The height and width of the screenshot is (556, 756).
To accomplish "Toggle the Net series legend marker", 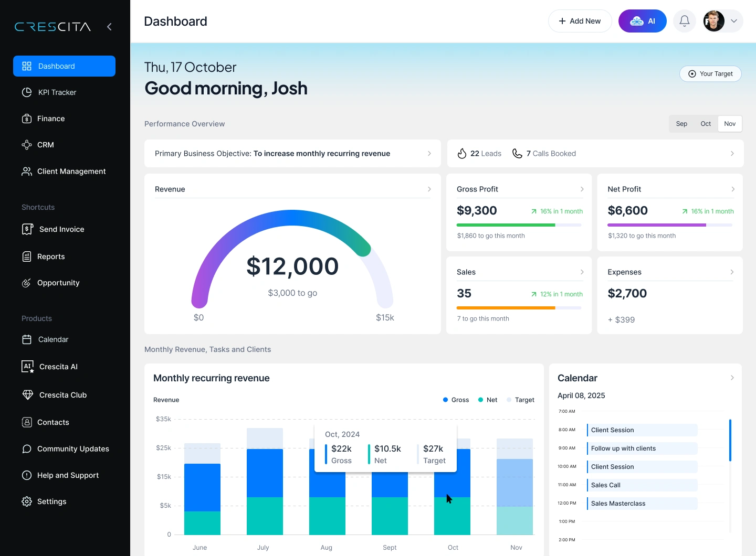I will (x=480, y=400).
